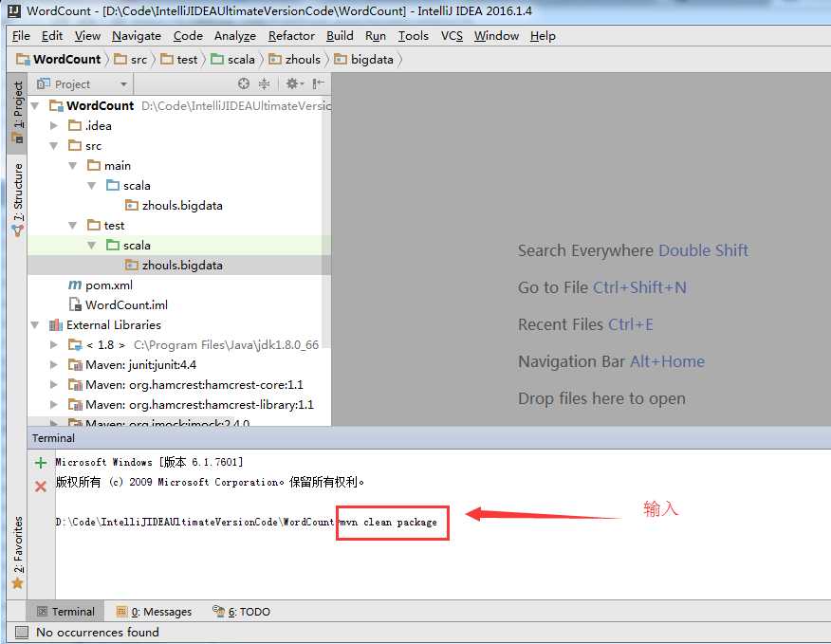This screenshot has height=644, width=831.
Task: Click the IntelliJ IDEA title bar logo
Action: pyautogui.click(x=14, y=10)
